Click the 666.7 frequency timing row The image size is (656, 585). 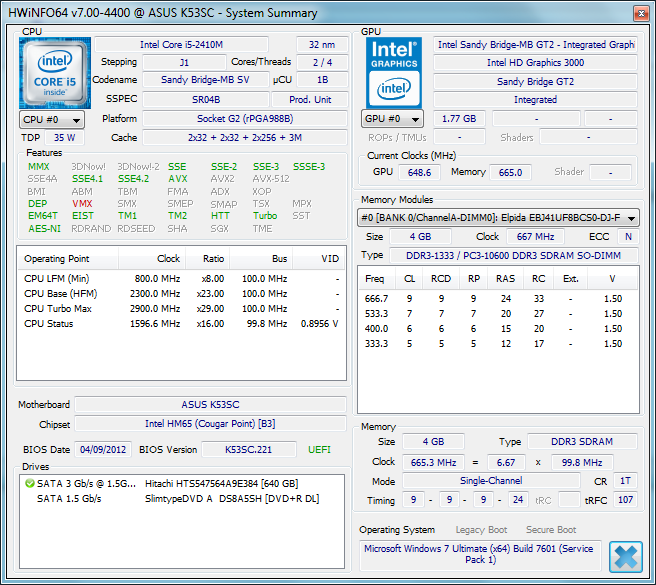(x=498, y=299)
